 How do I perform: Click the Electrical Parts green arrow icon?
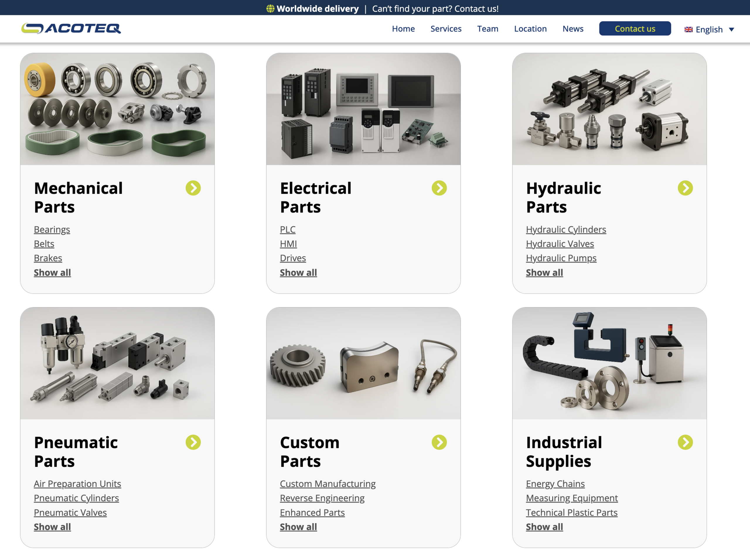[439, 188]
